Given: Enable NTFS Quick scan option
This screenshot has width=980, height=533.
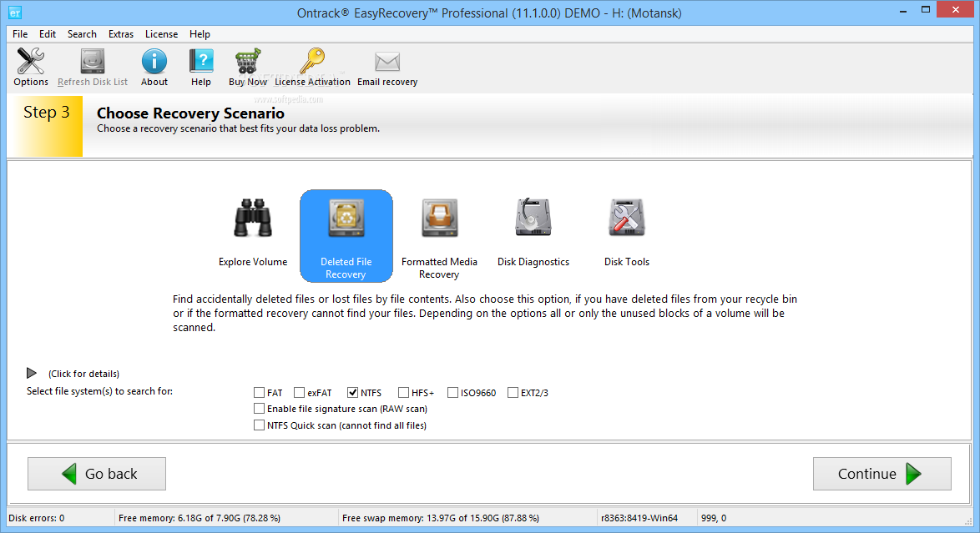Looking at the screenshot, I should [259, 425].
